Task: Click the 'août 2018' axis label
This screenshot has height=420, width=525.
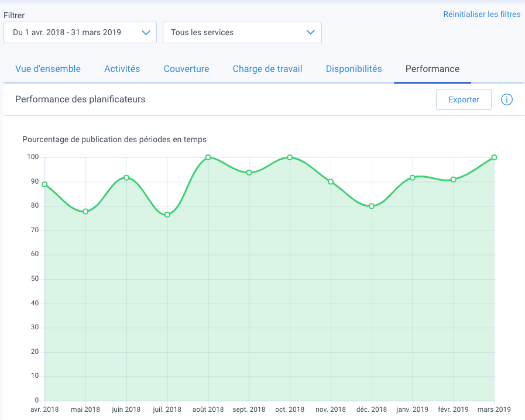Action: click(208, 409)
